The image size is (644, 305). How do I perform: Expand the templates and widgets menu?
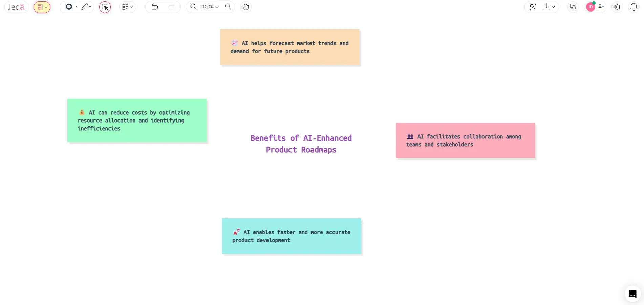pyautogui.click(x=127, y=7)
